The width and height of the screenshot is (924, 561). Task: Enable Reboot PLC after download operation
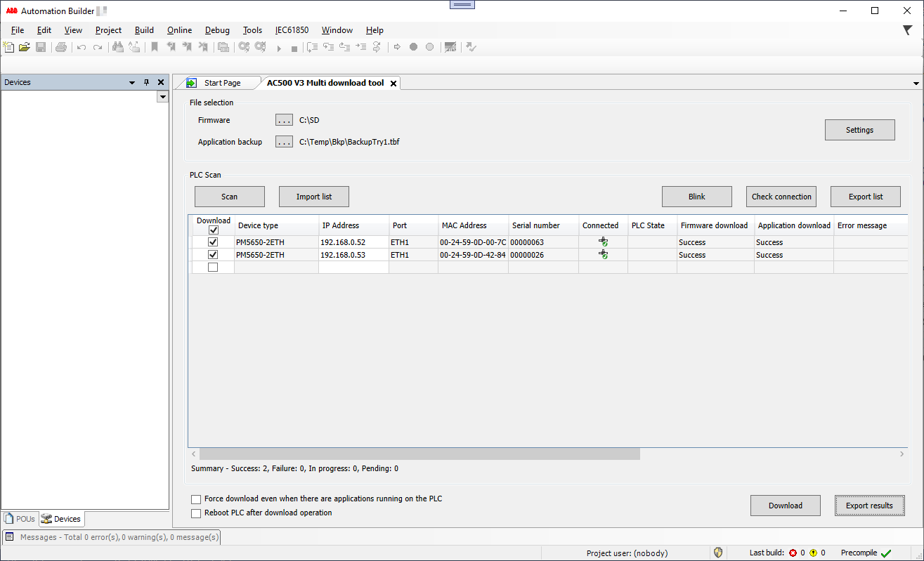(x=196, y=513)
